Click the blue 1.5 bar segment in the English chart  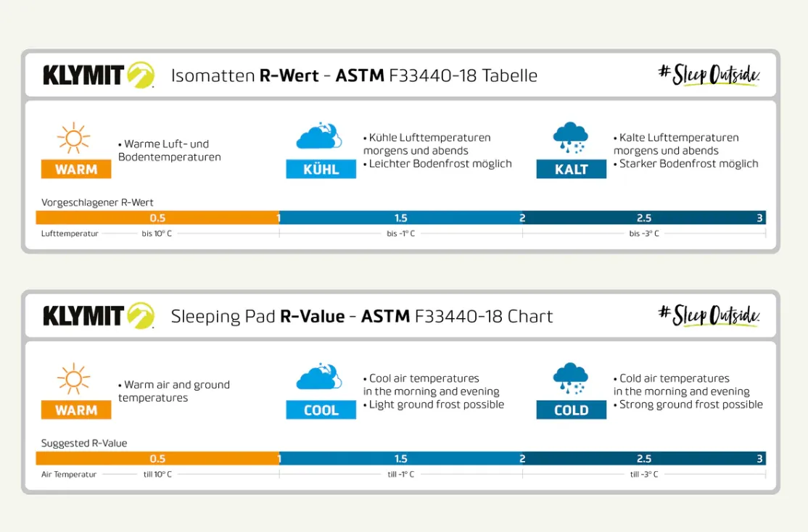click(401, 458)
